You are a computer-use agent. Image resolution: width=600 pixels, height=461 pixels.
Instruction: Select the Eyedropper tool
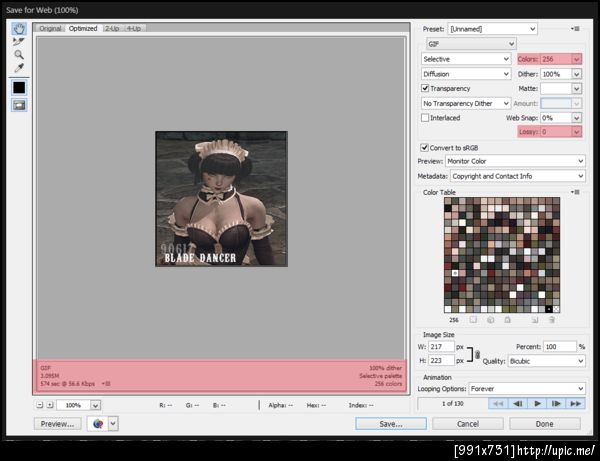point(19,68)
